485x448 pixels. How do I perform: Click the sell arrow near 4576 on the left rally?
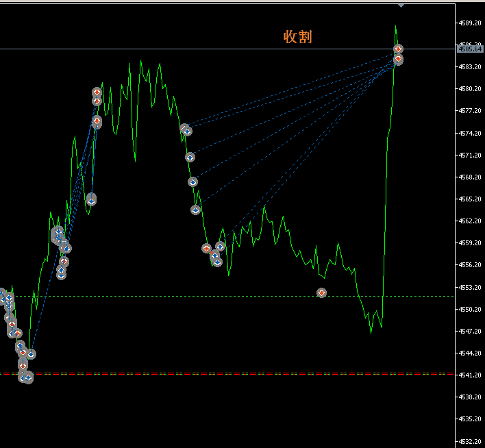97,121
